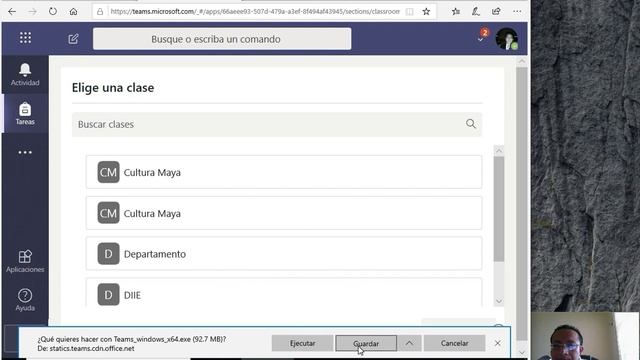The height and width of the screenshot is (360, 640).
Task: Open Aplicaciones in the Teams sidebar
Action: 25,261
